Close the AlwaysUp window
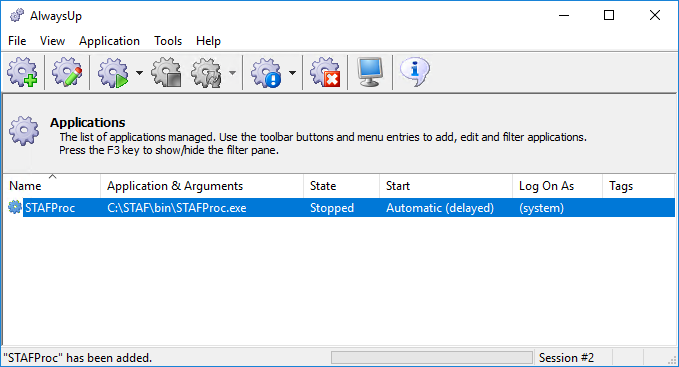The width and height of the screenshot is (679, 367). click(x=655, y=16)
